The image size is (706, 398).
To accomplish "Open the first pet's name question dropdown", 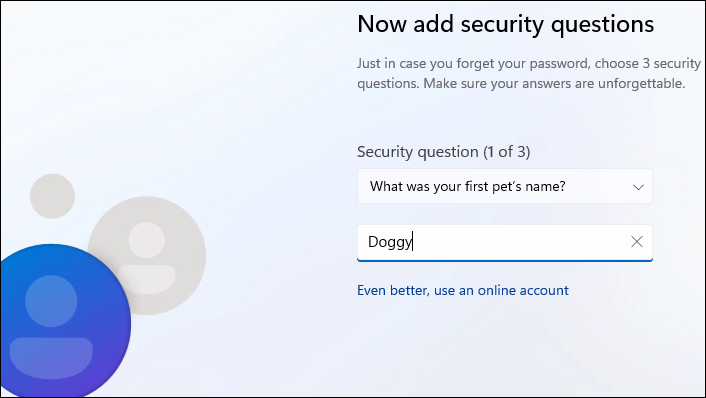I will 505,186.
